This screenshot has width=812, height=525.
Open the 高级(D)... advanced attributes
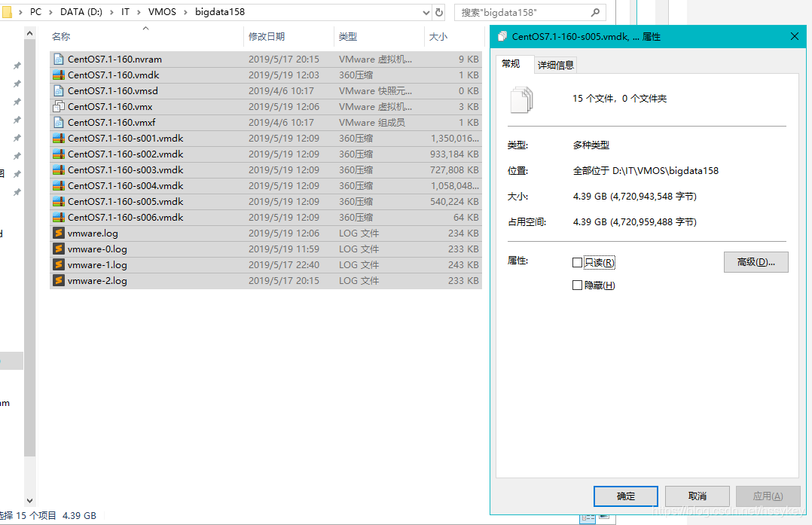click(x=756, y=262)
